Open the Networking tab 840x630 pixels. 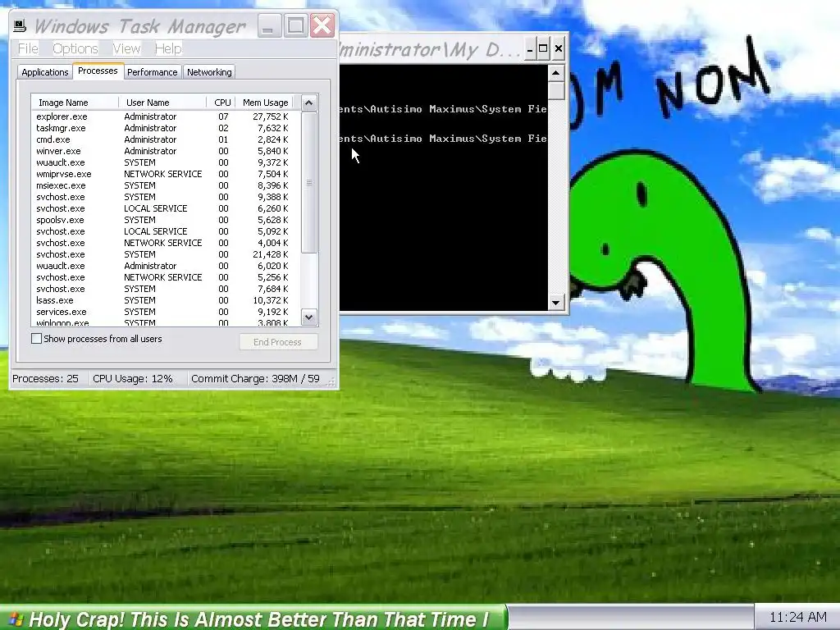coord(209,72)
